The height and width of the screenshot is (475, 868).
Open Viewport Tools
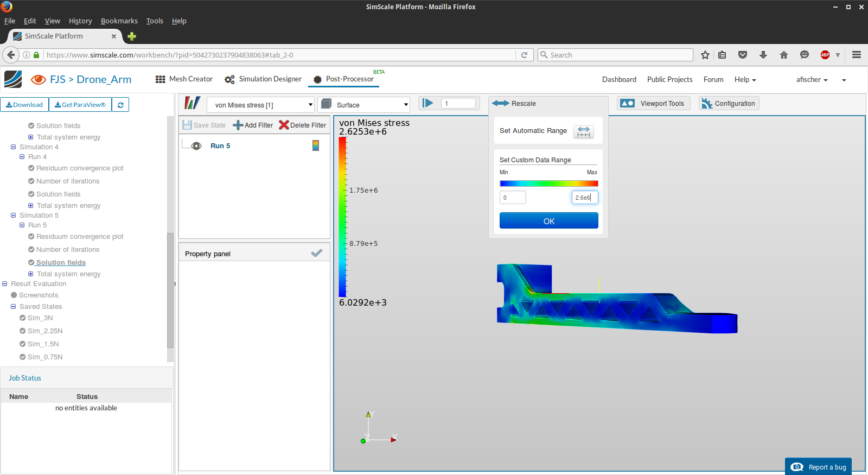pos(654,104)
